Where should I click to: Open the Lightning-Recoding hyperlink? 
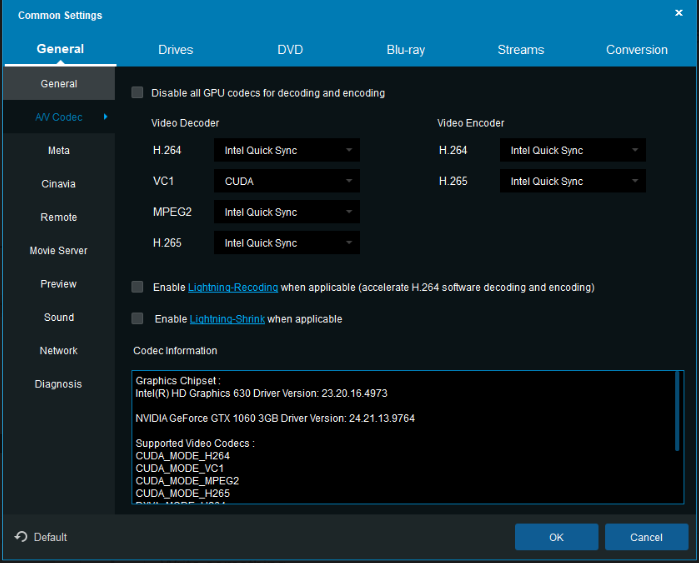[233, 288]
